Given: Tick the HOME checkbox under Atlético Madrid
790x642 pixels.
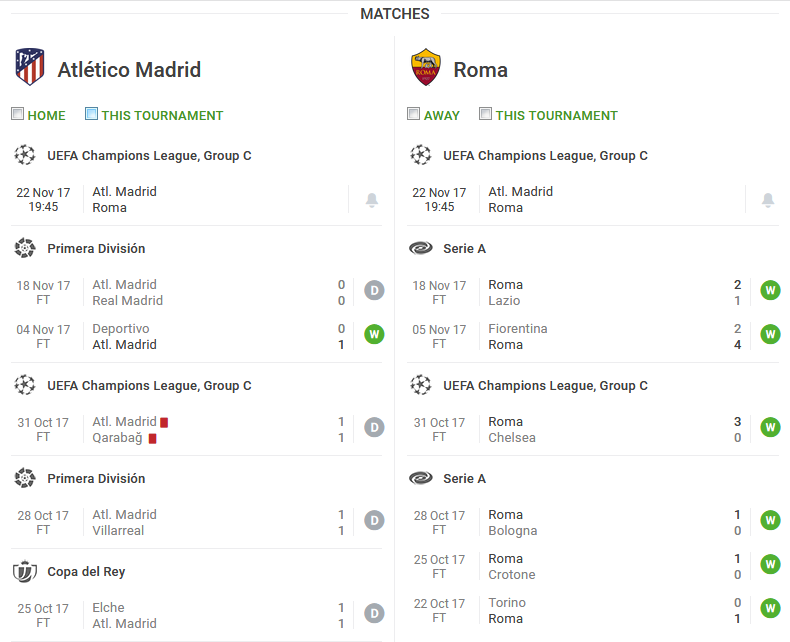Looking at the screenshot, I should tap(18, 114).
